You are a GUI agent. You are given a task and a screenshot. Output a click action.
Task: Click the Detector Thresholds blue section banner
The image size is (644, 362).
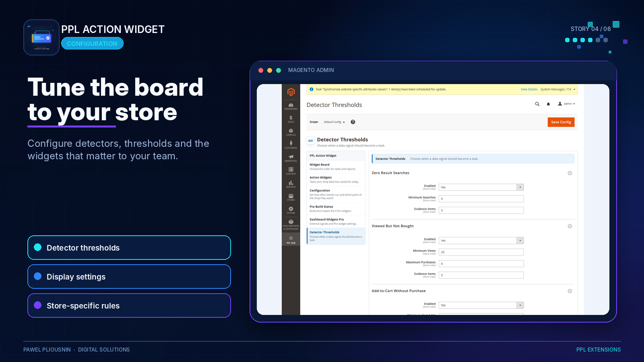point(473,159)
